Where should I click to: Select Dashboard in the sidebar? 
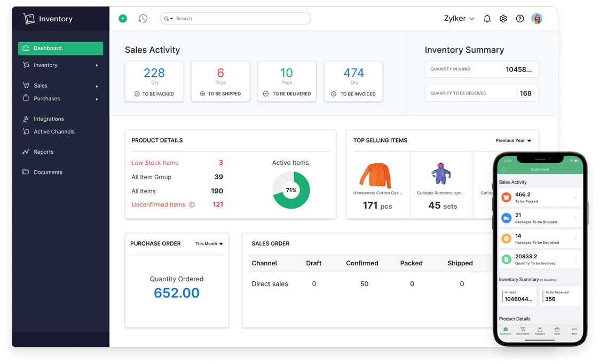[25, 48]
